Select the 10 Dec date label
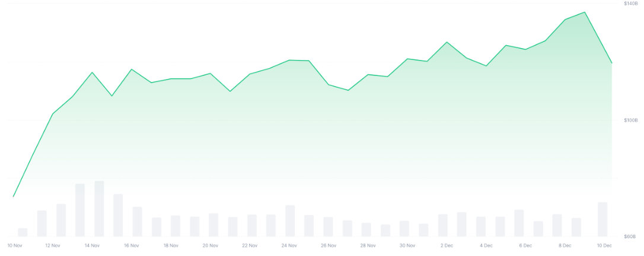This screenshot has width=644, height=256. point(604,245)
